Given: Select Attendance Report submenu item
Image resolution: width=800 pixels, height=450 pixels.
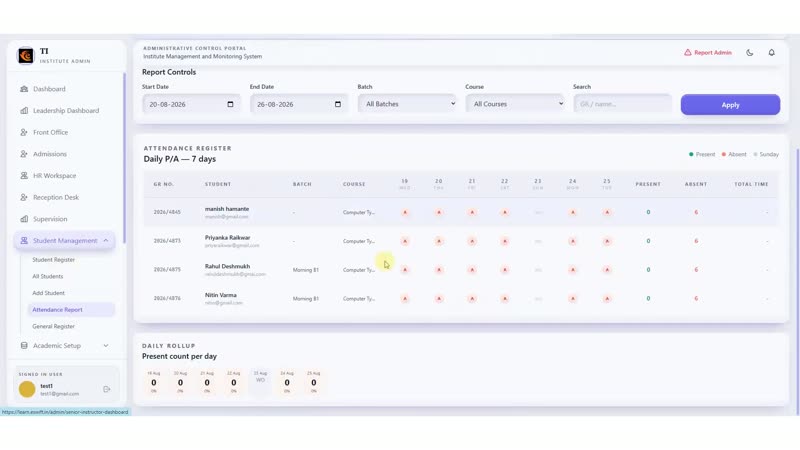Looking at the screenshot, I should pyautogui.click(x=71, y=310).
